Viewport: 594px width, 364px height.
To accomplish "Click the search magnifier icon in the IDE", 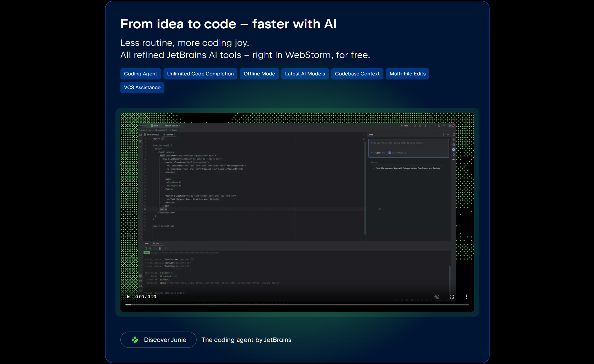I will coord(444,126).
